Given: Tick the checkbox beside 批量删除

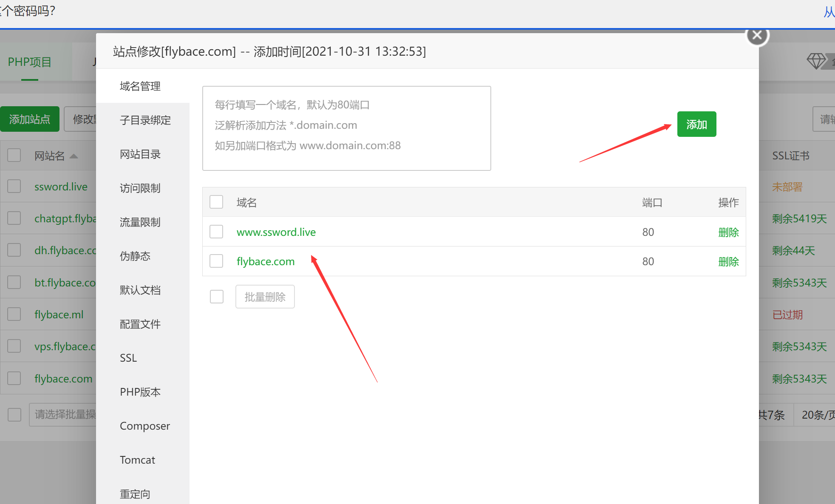Looking at the screenshot, I should tap(216, 296).
